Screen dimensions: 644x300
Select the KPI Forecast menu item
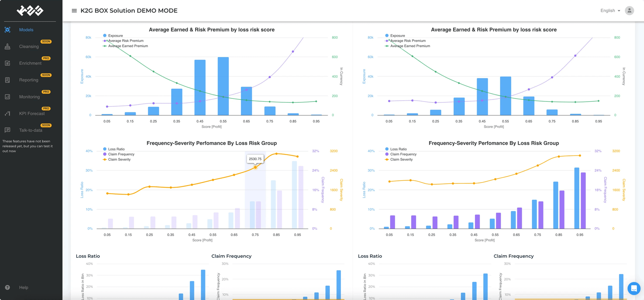(32, 113)
